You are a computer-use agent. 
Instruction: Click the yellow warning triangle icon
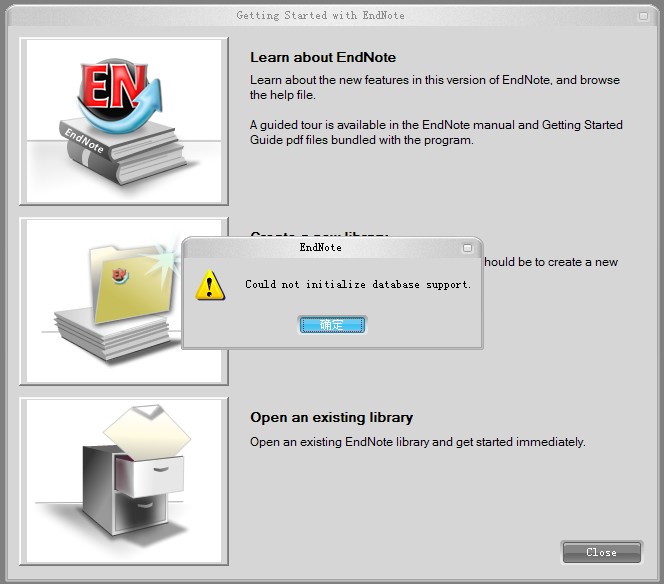210,285
